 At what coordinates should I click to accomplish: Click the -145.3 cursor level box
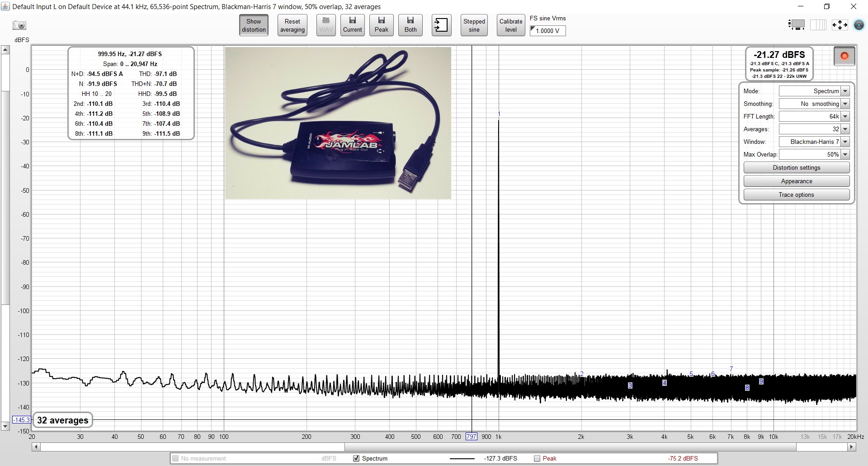coord(21,420)
